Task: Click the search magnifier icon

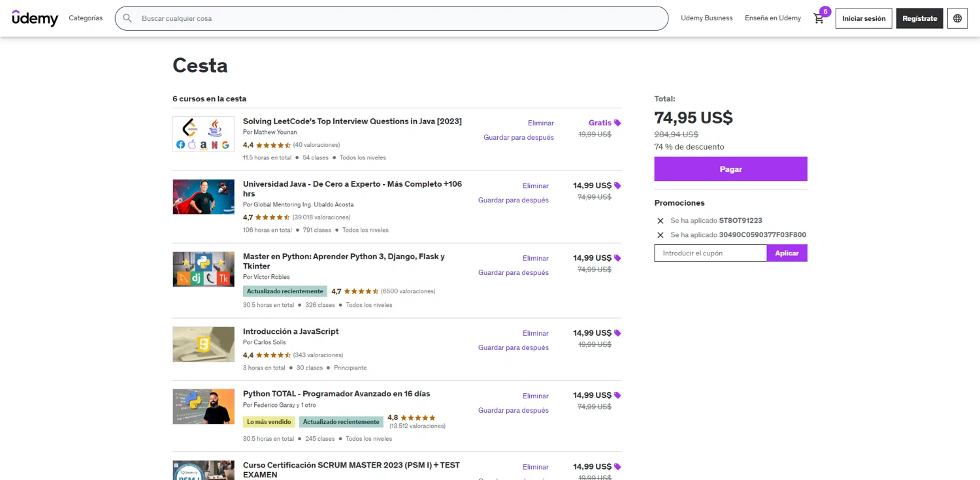Action: pyautogui.click(x=127, y=18)
